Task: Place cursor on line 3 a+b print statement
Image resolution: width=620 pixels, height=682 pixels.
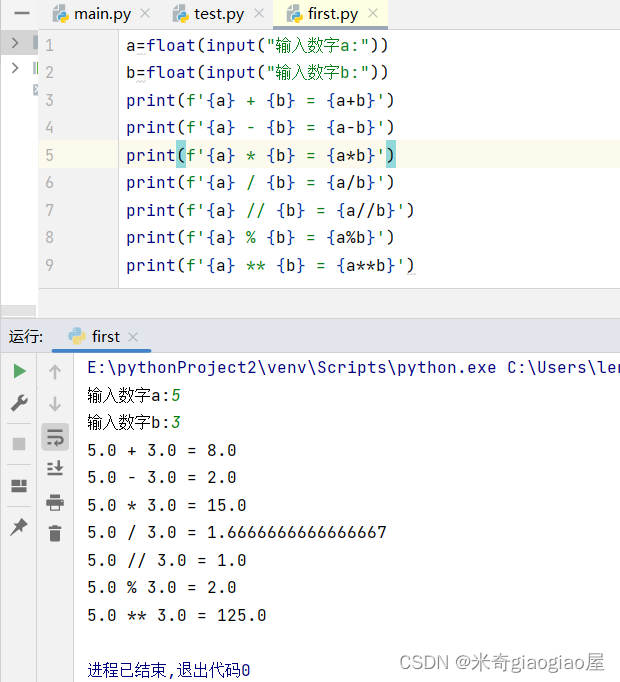Action: click(260, 101)
